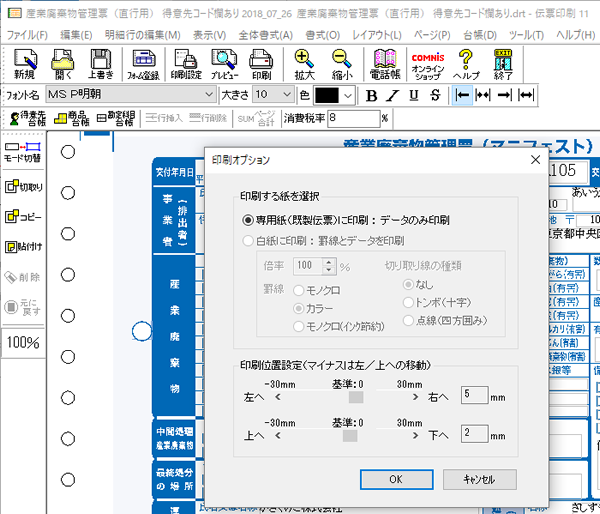Open the 電話帳 (Phone book) icon
600x514 pixels.
coord(385,64)
